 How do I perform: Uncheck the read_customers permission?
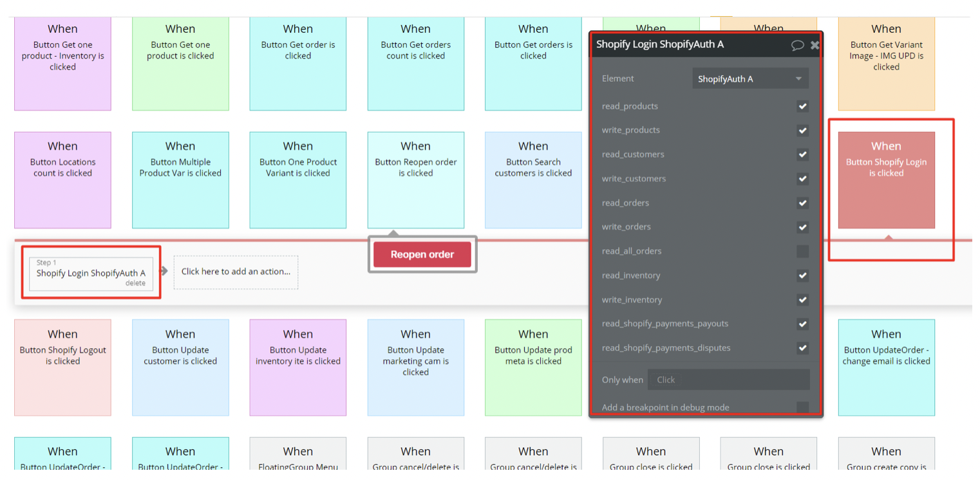point(802,154)
